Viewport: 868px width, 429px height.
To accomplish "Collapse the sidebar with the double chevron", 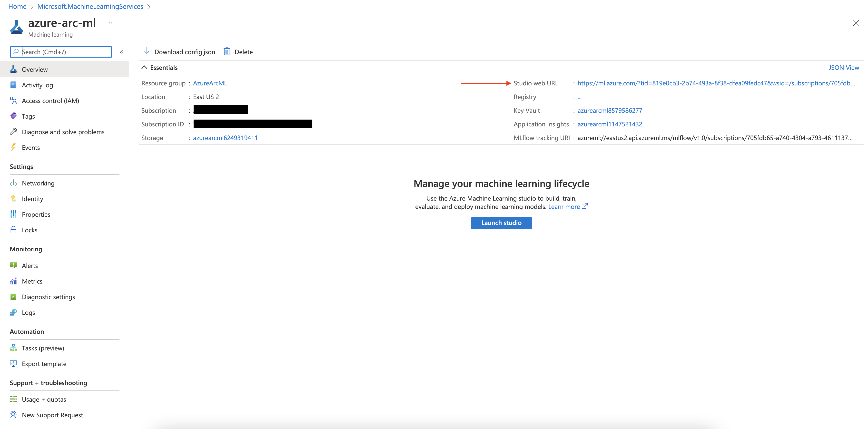I will click(x=122, y=51).
